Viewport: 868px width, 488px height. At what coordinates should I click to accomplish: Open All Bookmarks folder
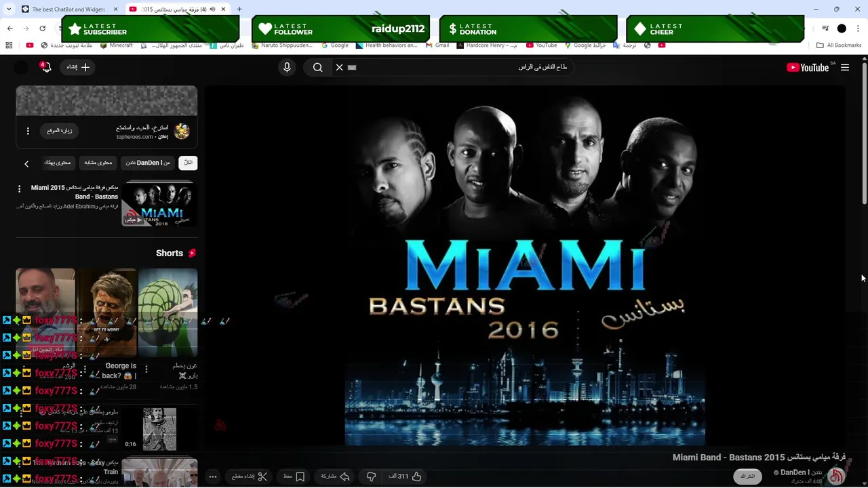tap(839, 45)
